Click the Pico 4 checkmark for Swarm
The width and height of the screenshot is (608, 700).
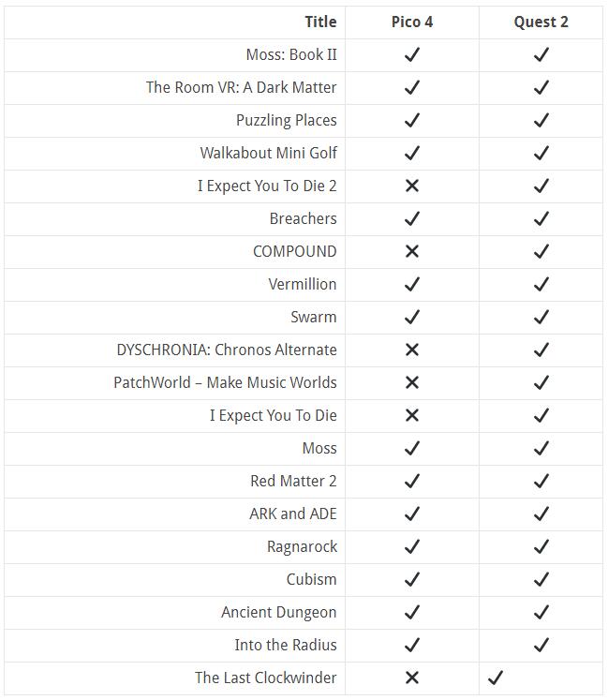click(411, 318)
